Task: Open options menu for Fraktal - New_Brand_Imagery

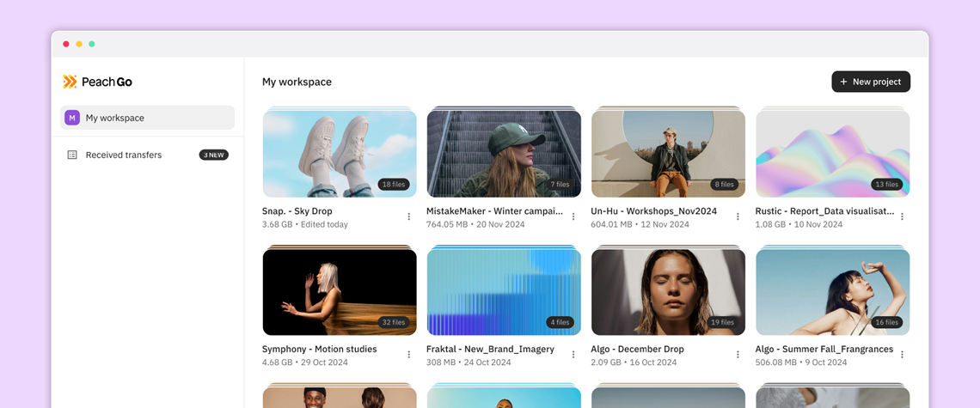Action: (x=573, y=354)
